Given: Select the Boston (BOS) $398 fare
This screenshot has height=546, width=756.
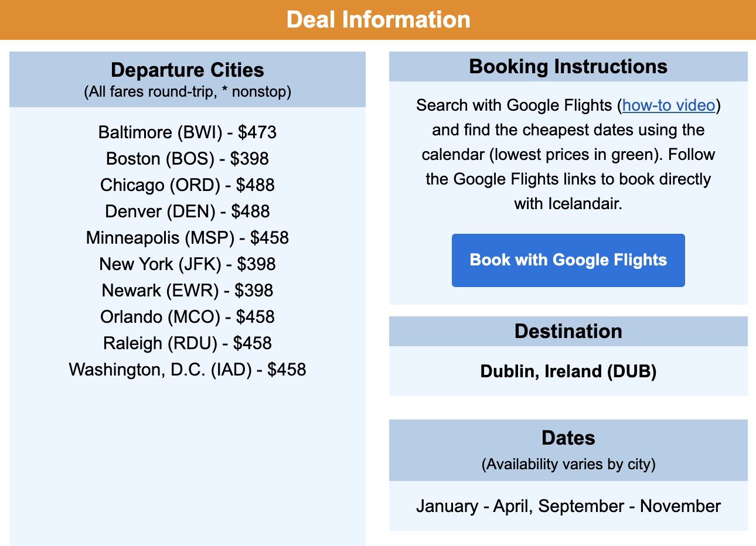Looking at the screenshot, I should [x=188, y=159].
